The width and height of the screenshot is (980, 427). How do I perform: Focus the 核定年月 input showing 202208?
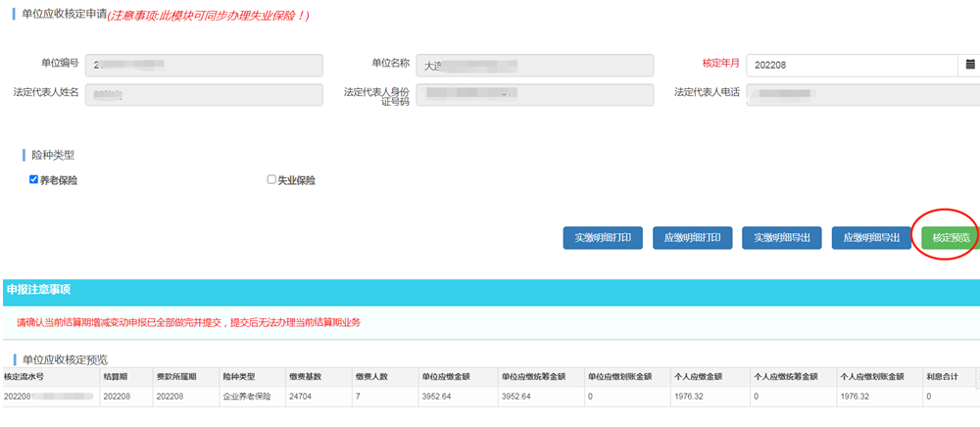[851, 65]
